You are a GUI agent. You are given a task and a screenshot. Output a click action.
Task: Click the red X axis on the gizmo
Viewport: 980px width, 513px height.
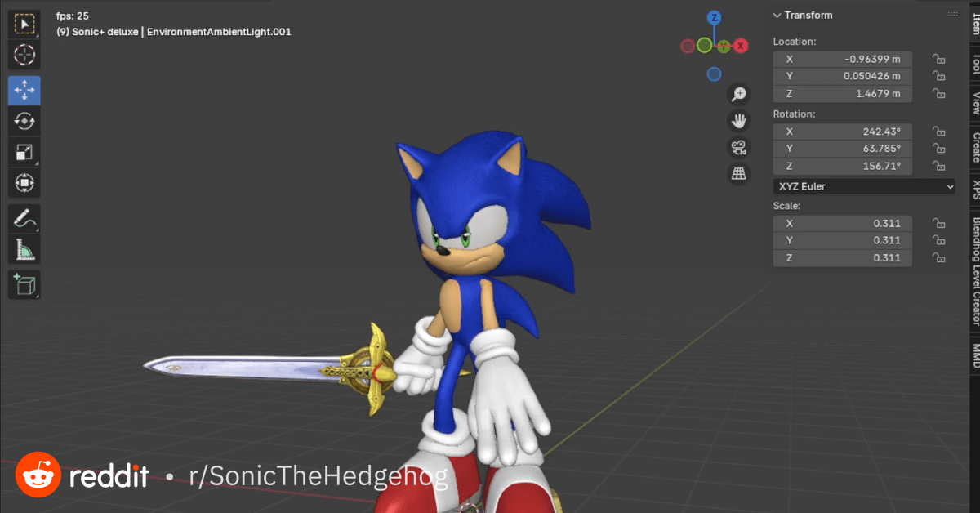coord(740,46)
